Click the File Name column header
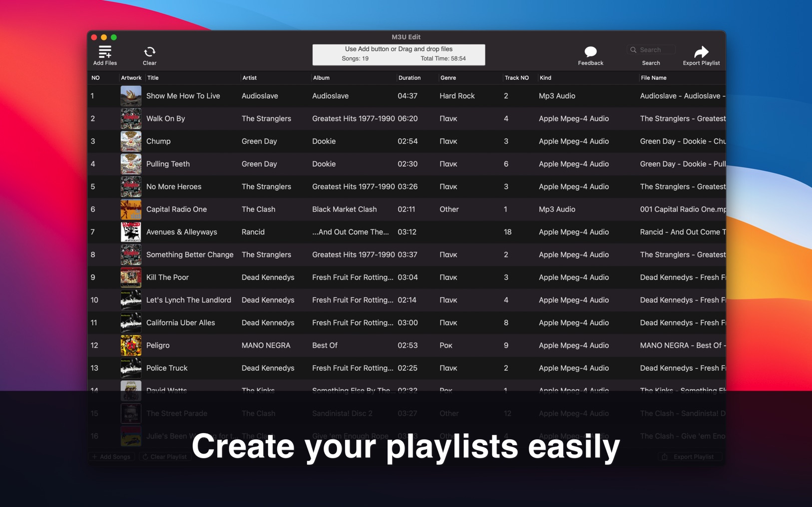This screenshot has height=507, width=812. [x=654, y=78]
